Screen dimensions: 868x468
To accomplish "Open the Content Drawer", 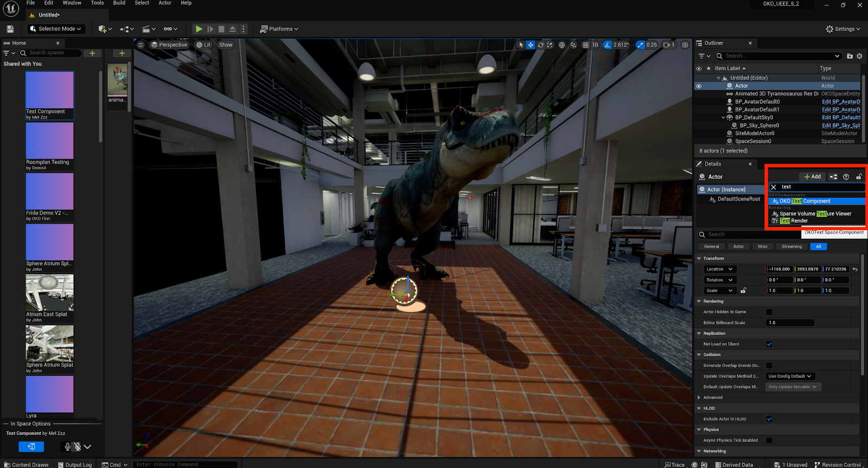I will [26, 465].
